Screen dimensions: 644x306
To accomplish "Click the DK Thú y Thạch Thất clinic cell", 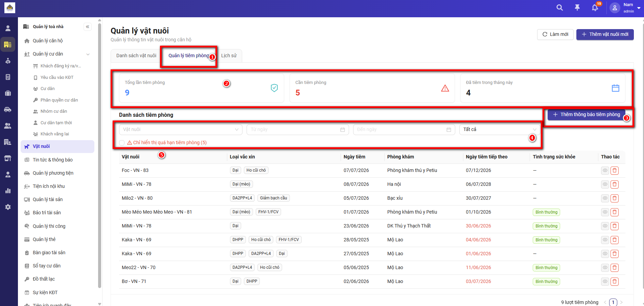I will pos(409,226).
